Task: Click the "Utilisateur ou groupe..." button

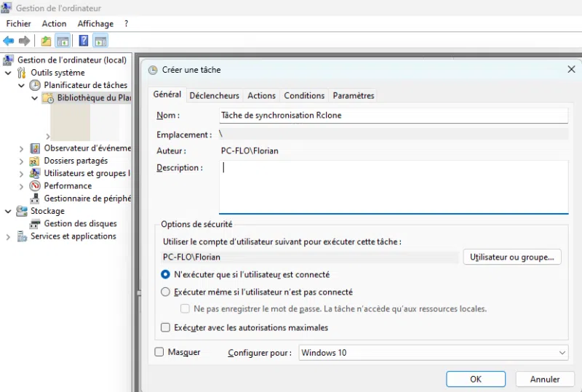Action: (512, 257)
